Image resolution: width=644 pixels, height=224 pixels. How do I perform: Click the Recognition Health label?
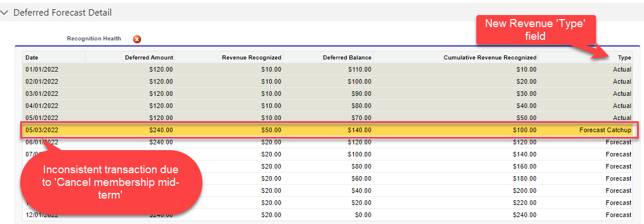94,39
